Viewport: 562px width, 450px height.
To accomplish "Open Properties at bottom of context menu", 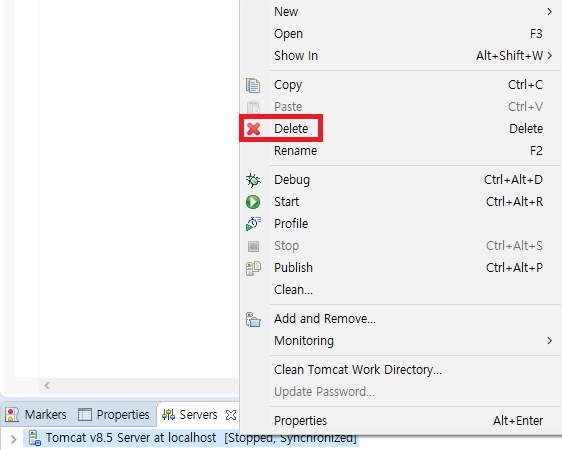I will (401, 421).
